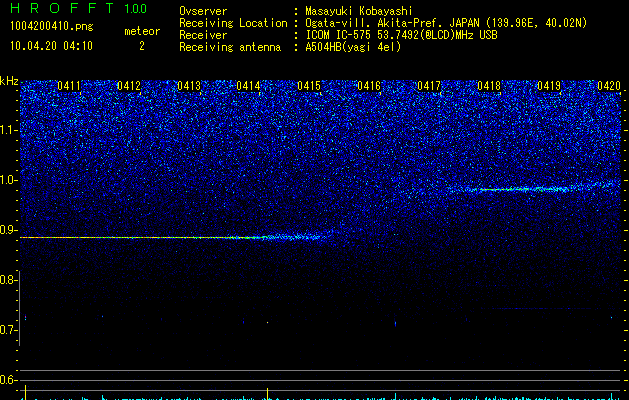629x400 pixels.
Task: Click the 0418 time marker
Action: (x=489, y=86)
